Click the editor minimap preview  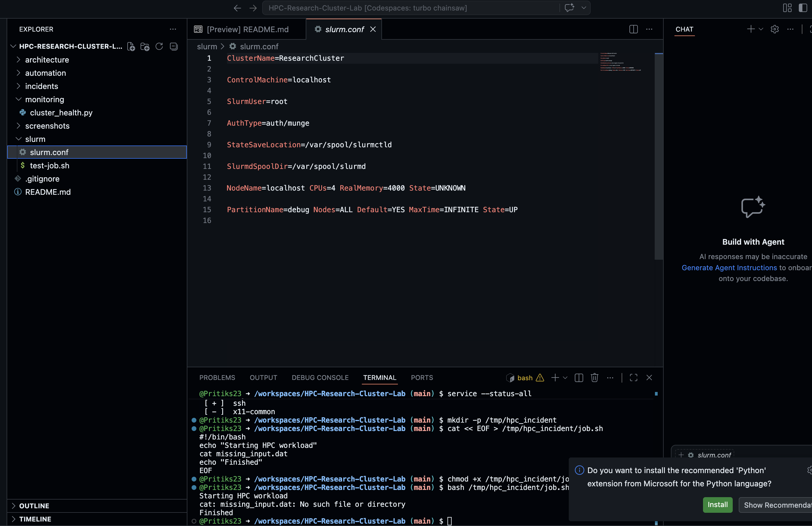(x=620, y=62)
